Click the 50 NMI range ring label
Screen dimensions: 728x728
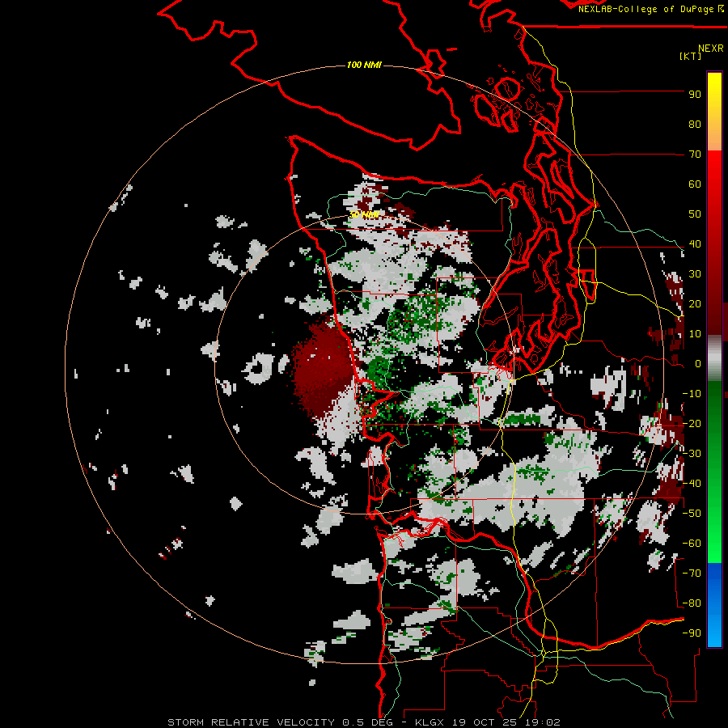tap(364, 214)
